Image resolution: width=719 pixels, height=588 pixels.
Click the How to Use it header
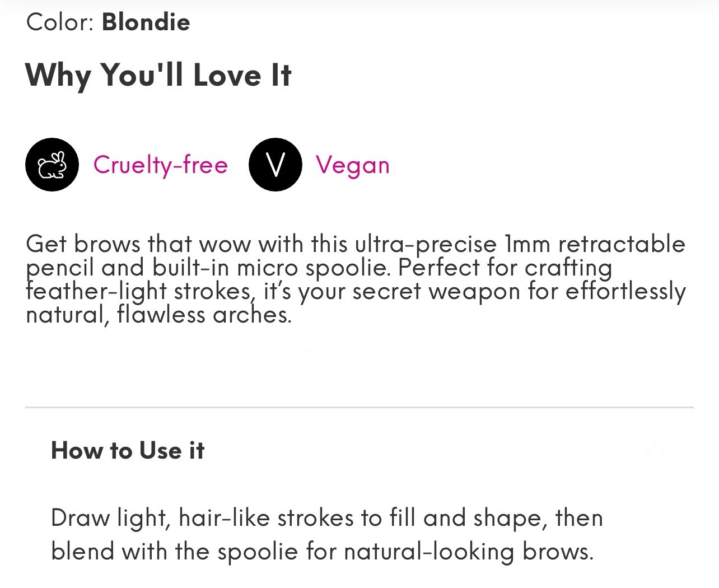click(128, 450)
